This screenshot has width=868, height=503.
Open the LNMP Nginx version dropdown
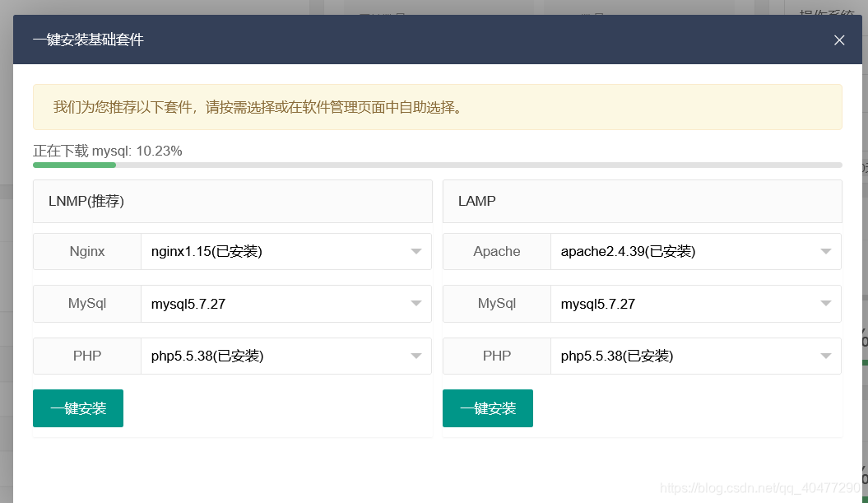click(286, 252)
